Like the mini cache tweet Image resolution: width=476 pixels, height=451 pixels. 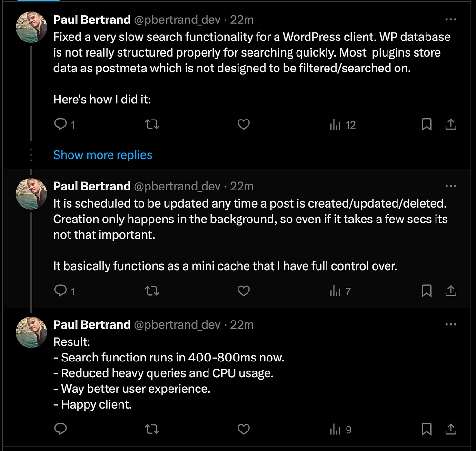[x=244, y=291]
